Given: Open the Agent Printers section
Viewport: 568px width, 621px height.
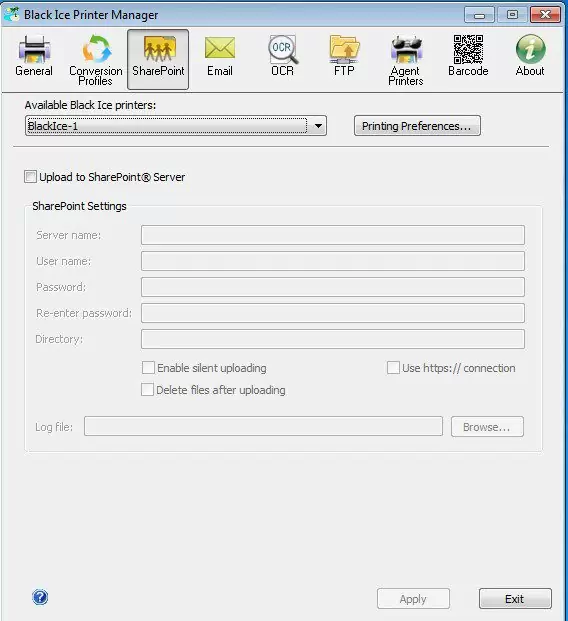Looking at the screenshot, I should 406,60.
